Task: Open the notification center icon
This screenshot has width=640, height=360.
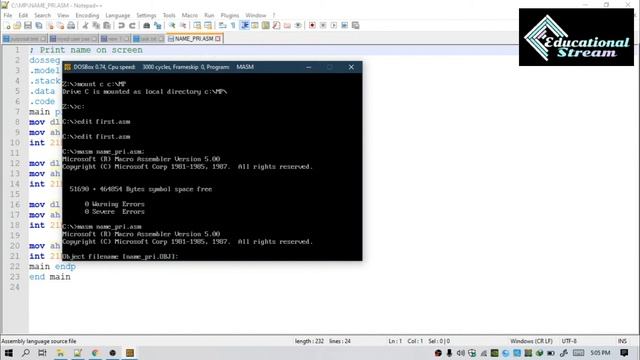Action: pyautogui.click(x=624, y=353)
